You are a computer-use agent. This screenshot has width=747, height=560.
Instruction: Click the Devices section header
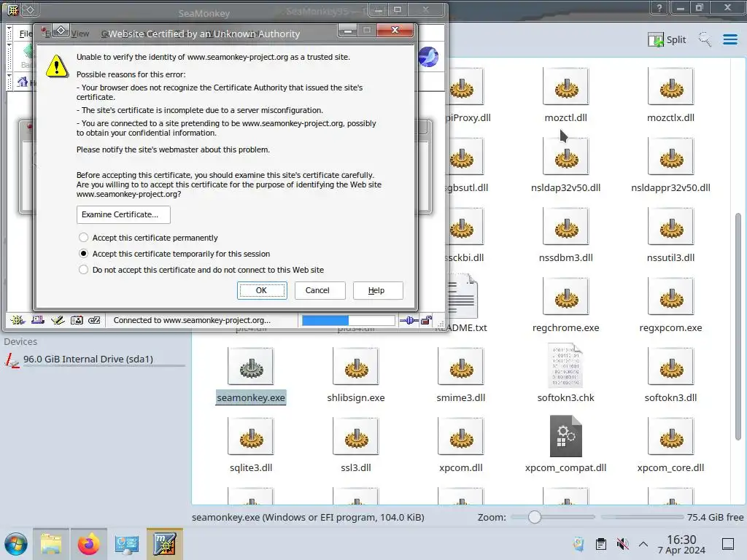pyautogui.click(x=20, y=341)
